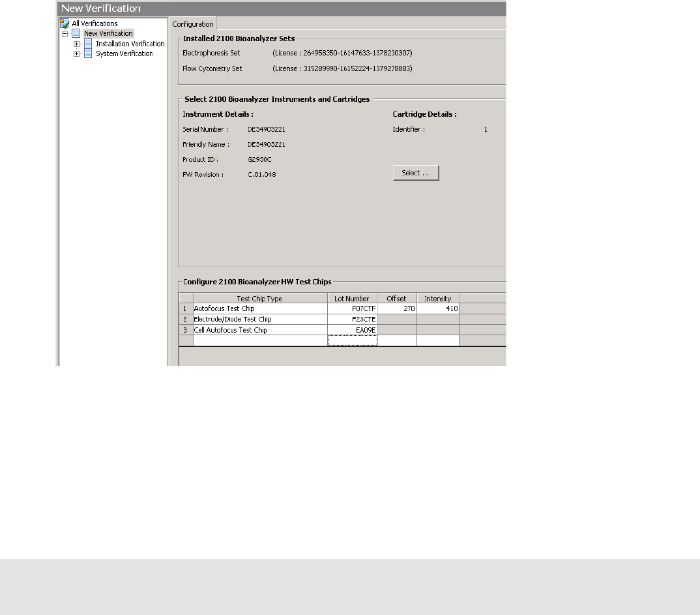The height and width of the screenshot is (615, 700).
Task: Select System Verification tree item
Action: tap(124, 53)
